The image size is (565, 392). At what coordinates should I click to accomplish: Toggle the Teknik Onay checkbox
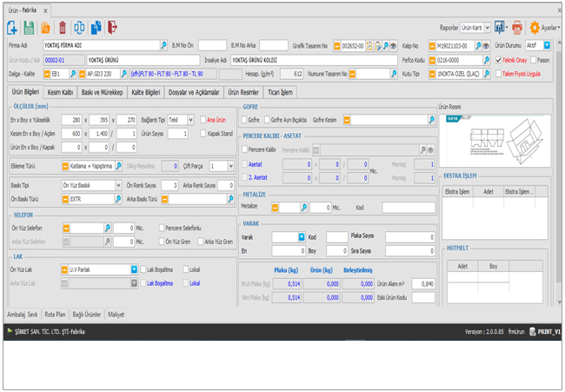coord(498,60)
